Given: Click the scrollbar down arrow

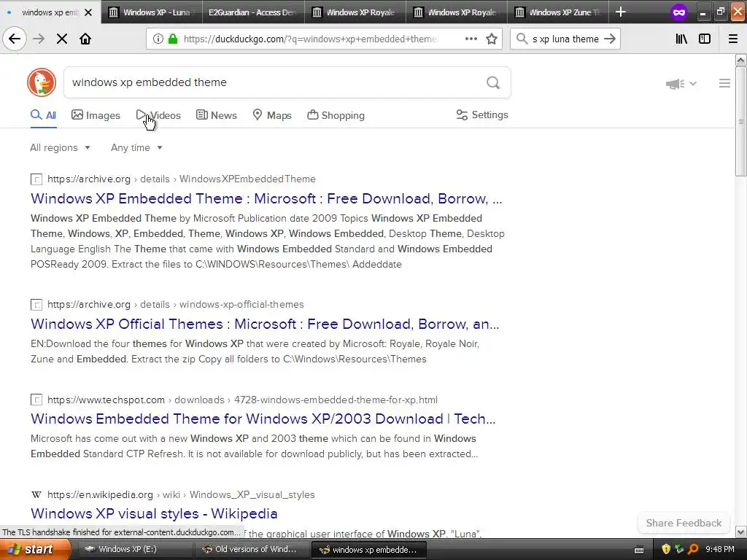Looking at the screenshot, I should coord(740,532).
